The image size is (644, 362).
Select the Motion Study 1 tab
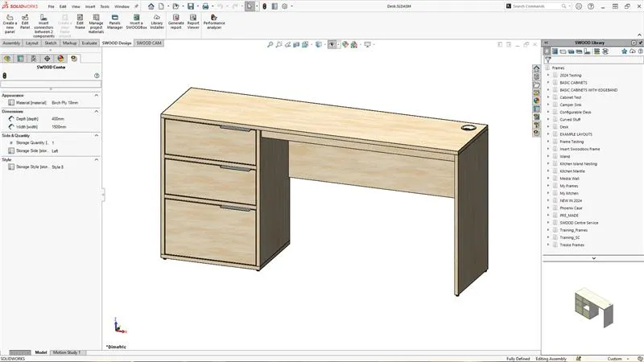click(x=68, y=352)
